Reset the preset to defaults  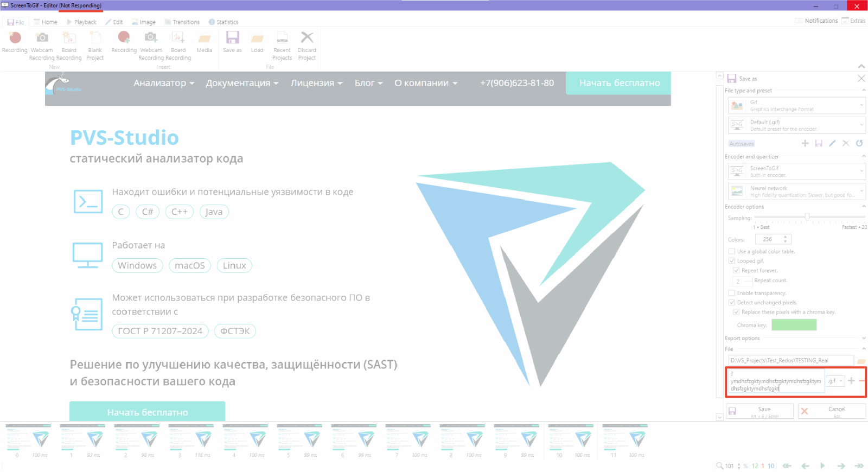[859, 143]
